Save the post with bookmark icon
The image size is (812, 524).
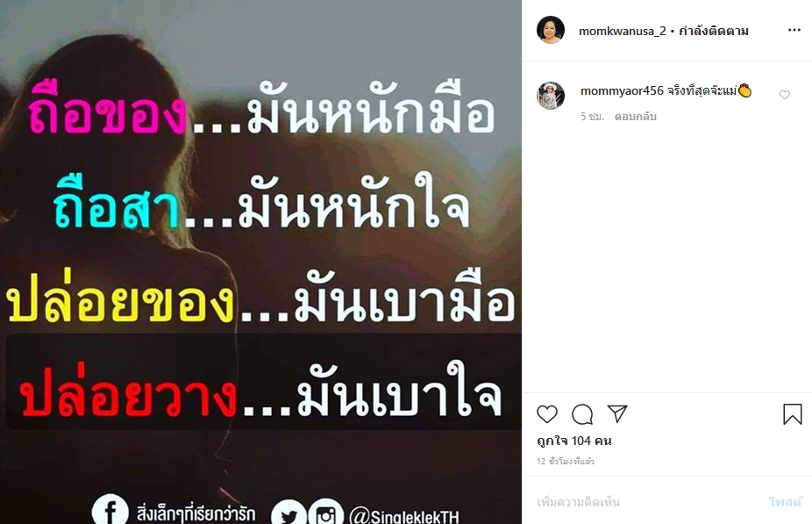pyautogui.click(x=793, y=414)
